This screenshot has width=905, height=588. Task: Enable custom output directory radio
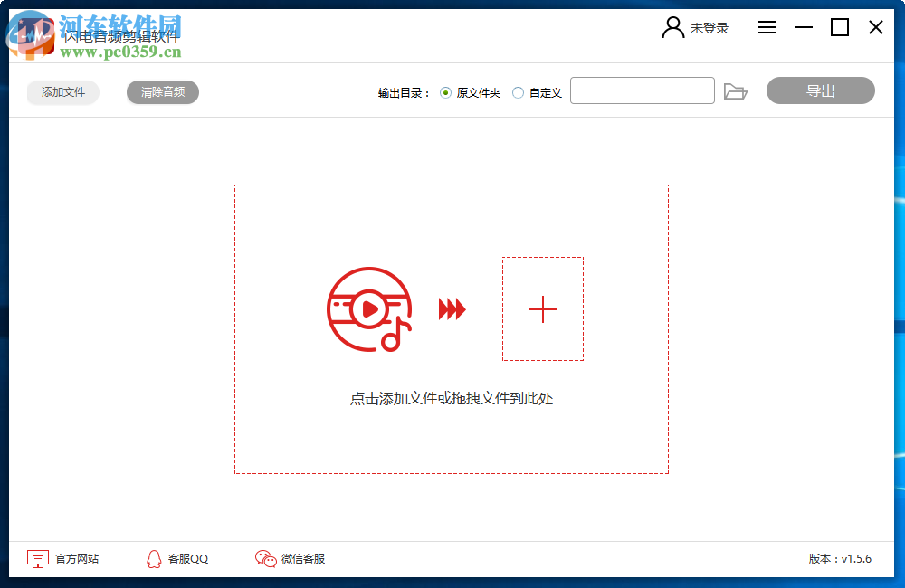(x=517, y=91)
